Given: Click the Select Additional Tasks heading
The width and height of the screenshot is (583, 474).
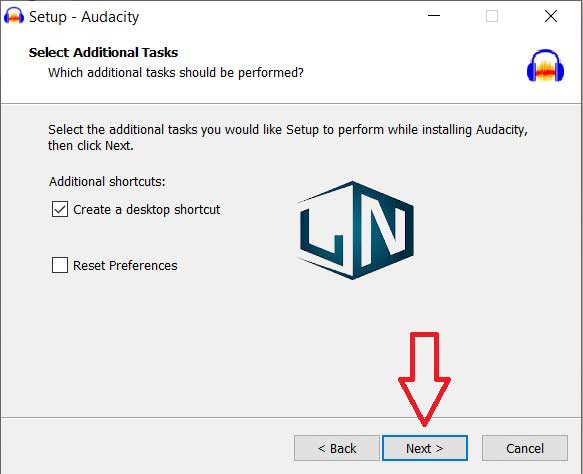Looking at the screenshot, I should [x=103, y=52].
